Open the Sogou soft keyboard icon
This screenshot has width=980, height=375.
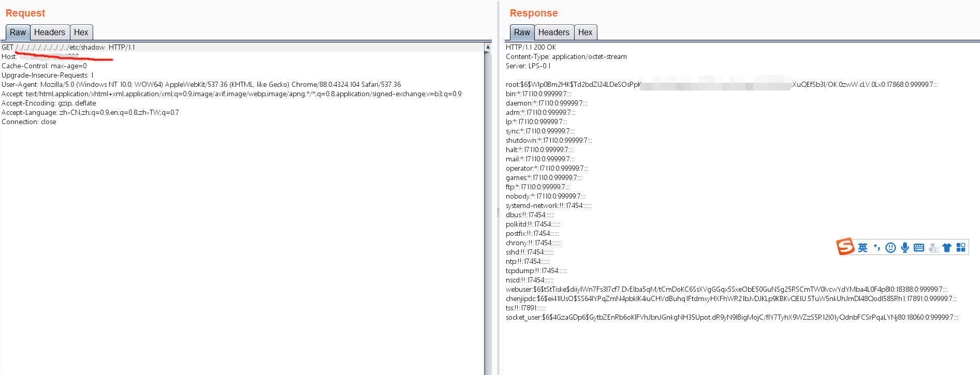[x=919, y=248]
